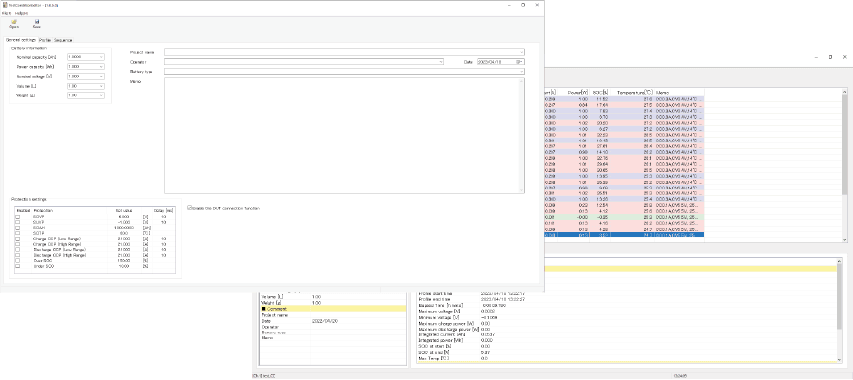Enable Charge OCP (Low Range) checkbox

point(17,239)
